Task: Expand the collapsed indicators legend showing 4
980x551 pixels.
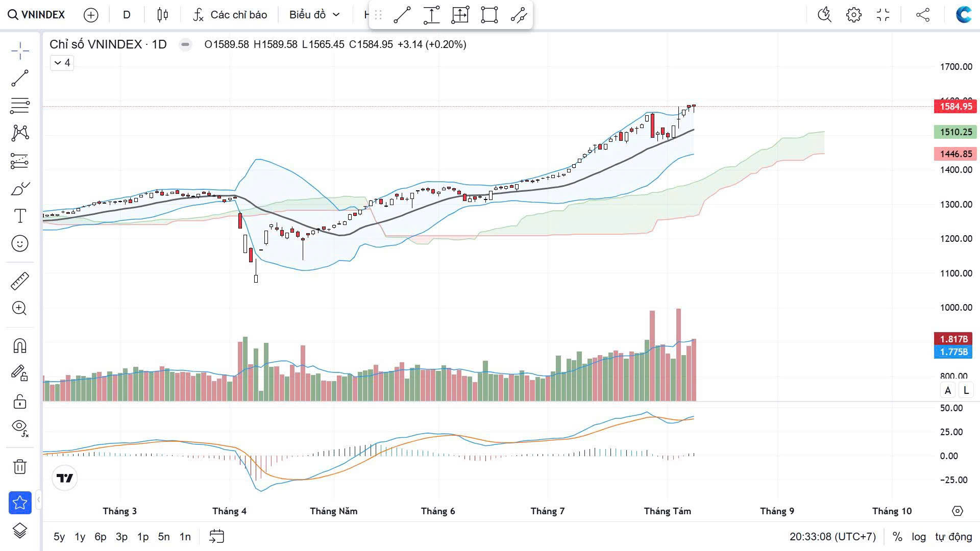Action: [x=62, y=63]
